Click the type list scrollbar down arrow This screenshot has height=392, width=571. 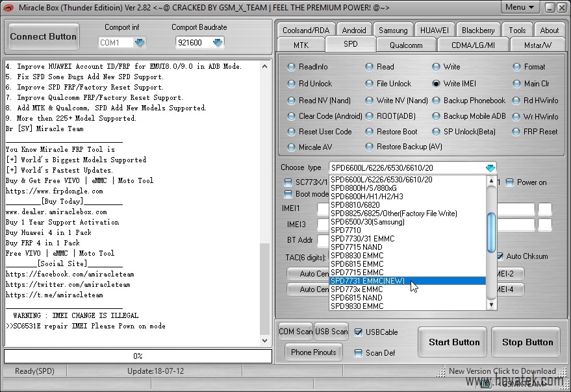(x=491, y=305)
